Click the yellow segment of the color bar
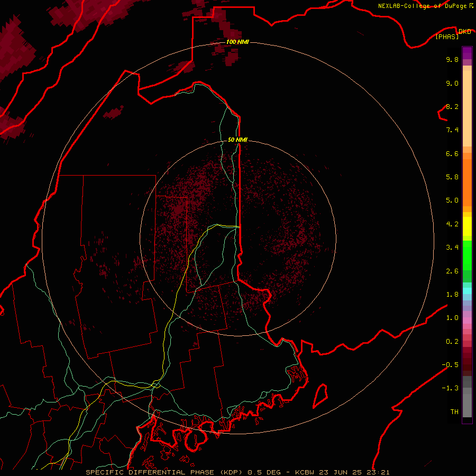476x476 pixels. [467, 226]
